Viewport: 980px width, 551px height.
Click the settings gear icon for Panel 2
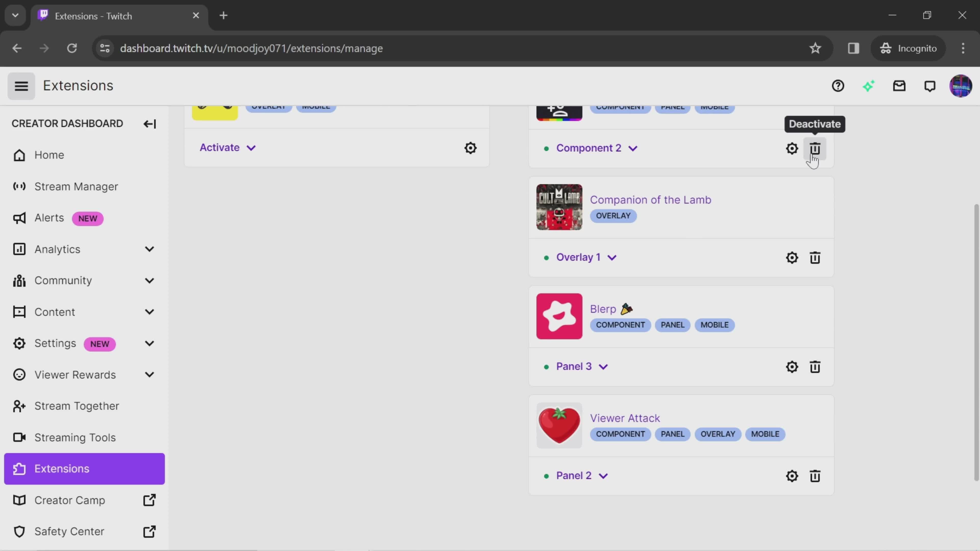tap(792, 476)
